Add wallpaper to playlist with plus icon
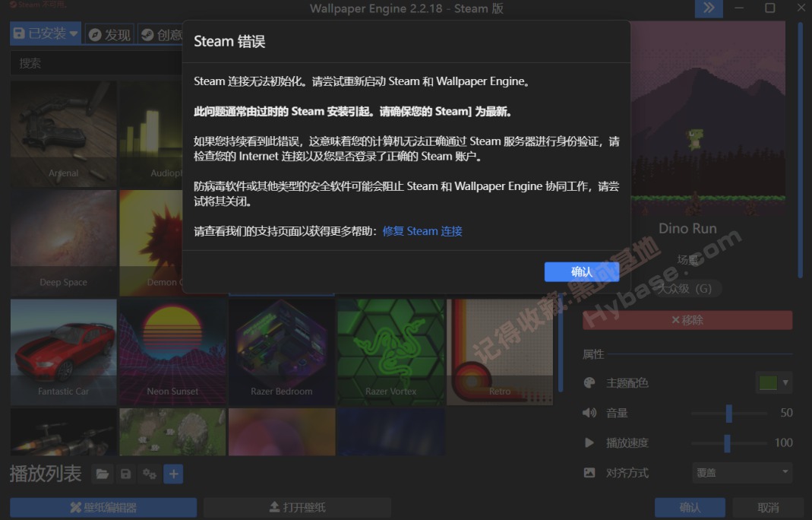Image resolution: width=812 pixels, height=520 pixels. coord(173,474)
